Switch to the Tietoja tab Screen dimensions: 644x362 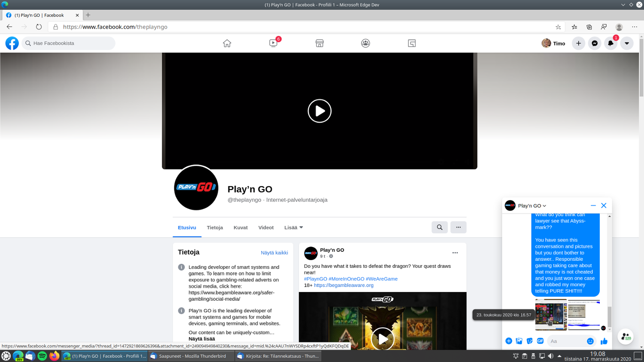pos(215,227)
